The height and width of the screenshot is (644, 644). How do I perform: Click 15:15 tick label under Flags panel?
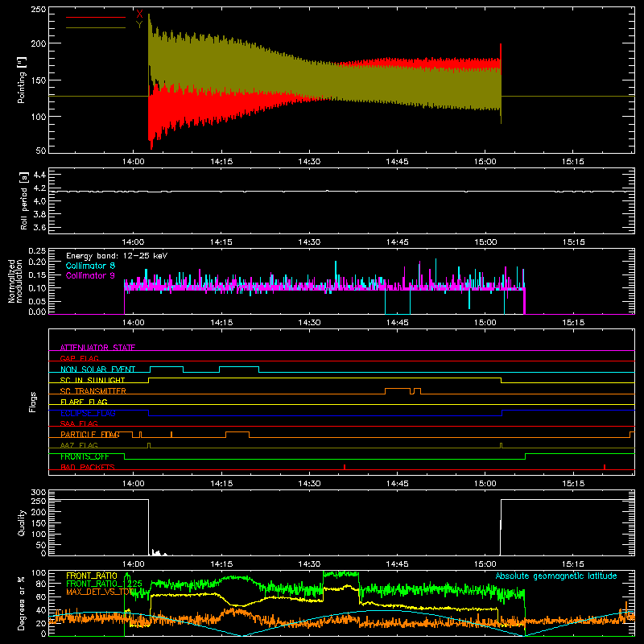[573, 484]
